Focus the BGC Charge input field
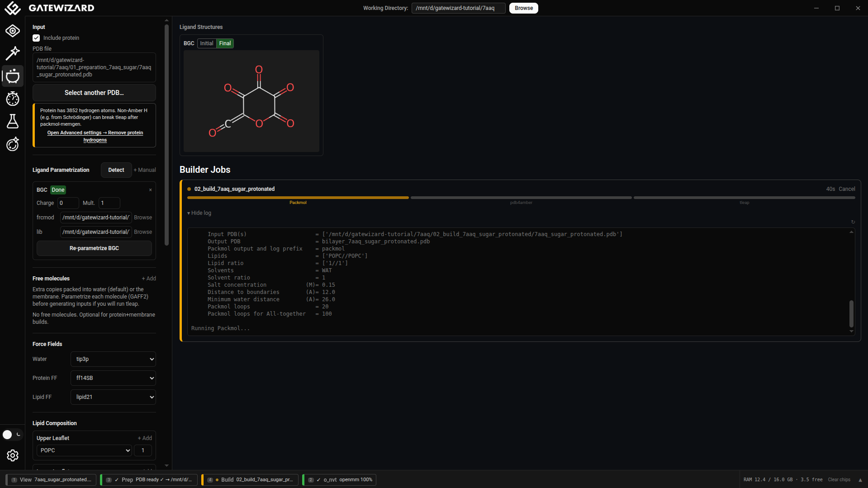 click(68, 203)
